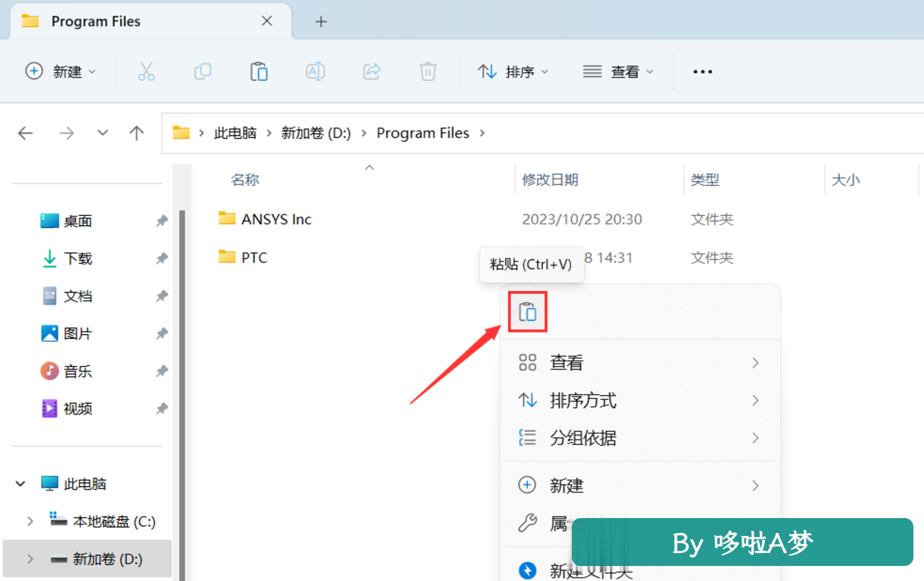Select 此电脑 in navigation pane

[x=85, y=484]
